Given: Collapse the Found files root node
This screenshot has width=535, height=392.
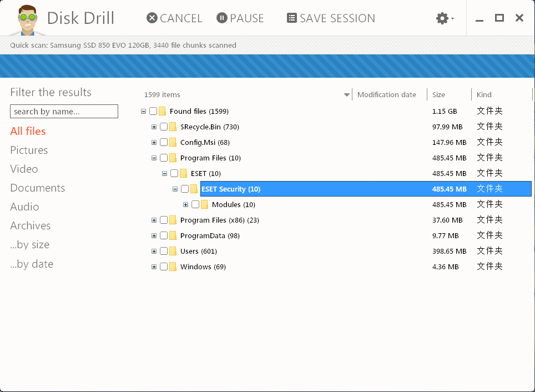Looking at the screenshot, I should coord(143,111).
